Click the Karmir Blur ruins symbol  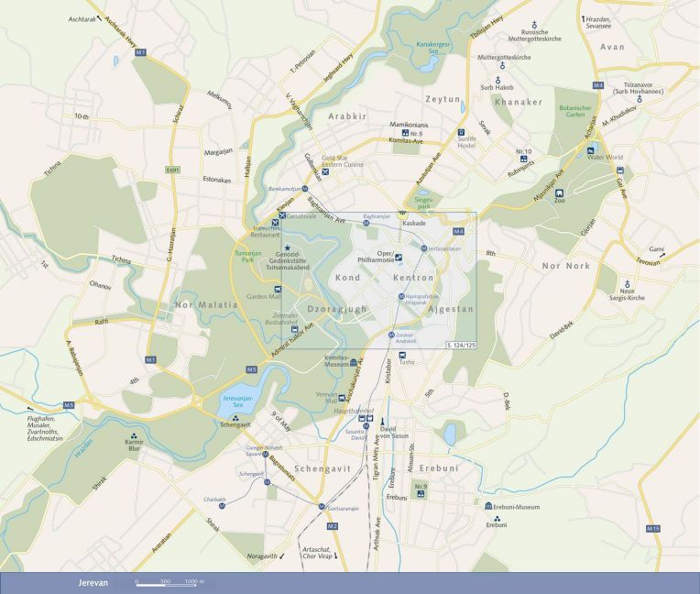pyautogui.click(x=135, y=437)
